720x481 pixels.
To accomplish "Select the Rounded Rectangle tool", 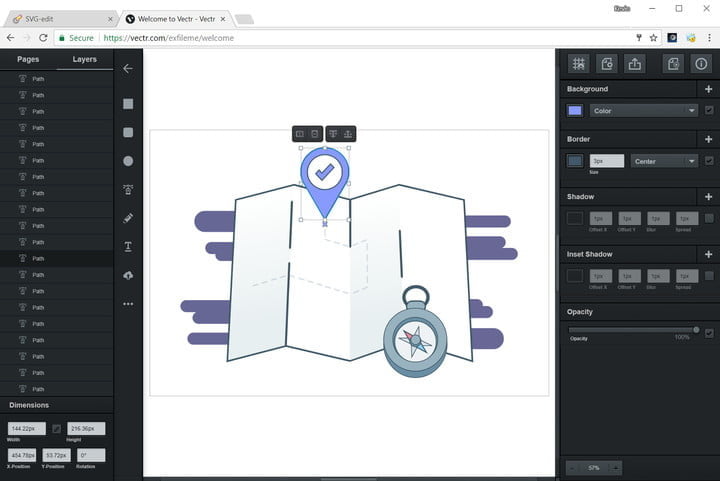I will point(128,132).
